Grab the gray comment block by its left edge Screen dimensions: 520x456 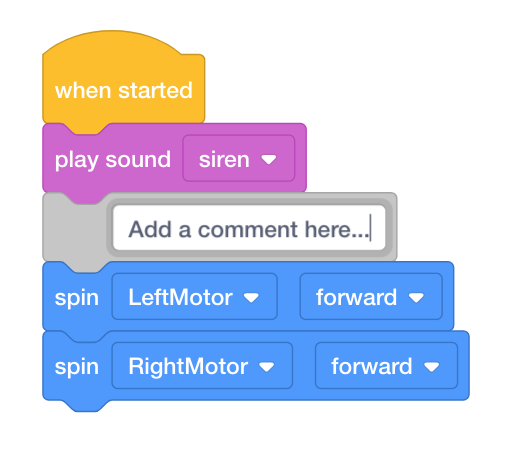73,230
